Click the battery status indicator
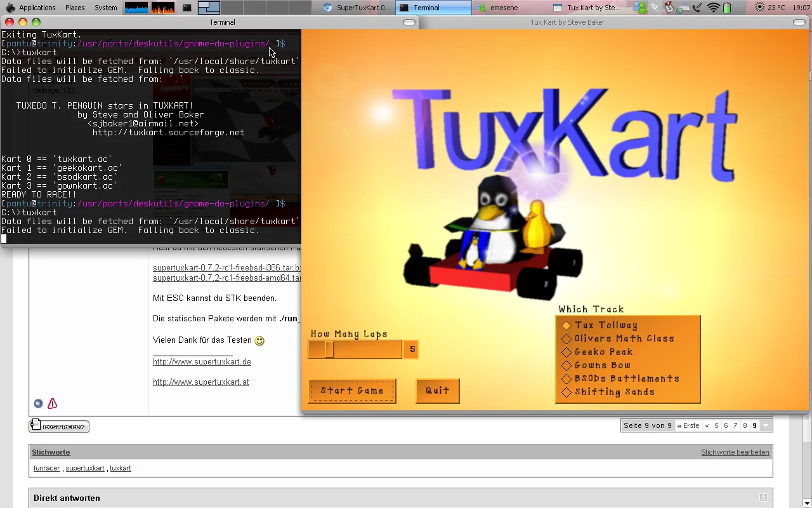This screenshot has width=812, height=508. [x=727, y=8]
